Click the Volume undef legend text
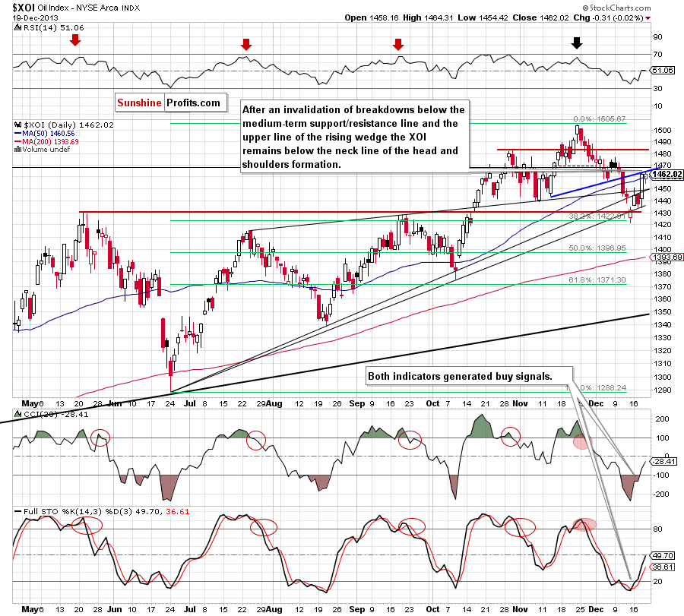 pos(46,149)
